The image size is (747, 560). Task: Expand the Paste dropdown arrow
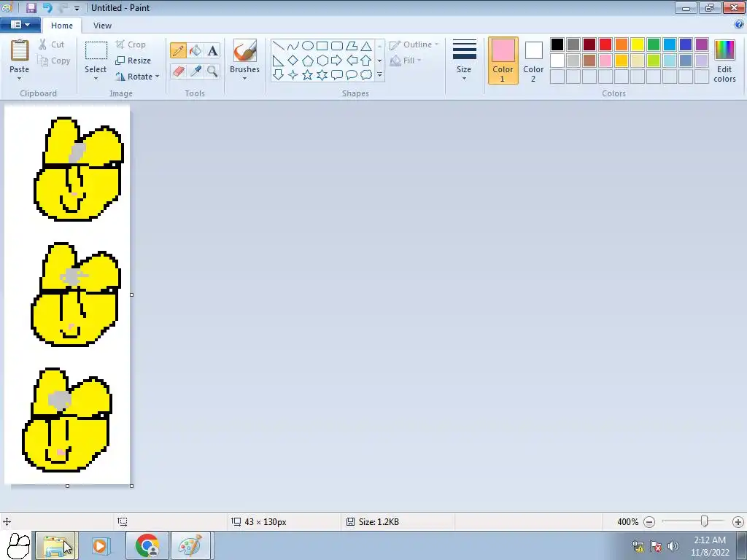tap(20, 79)
